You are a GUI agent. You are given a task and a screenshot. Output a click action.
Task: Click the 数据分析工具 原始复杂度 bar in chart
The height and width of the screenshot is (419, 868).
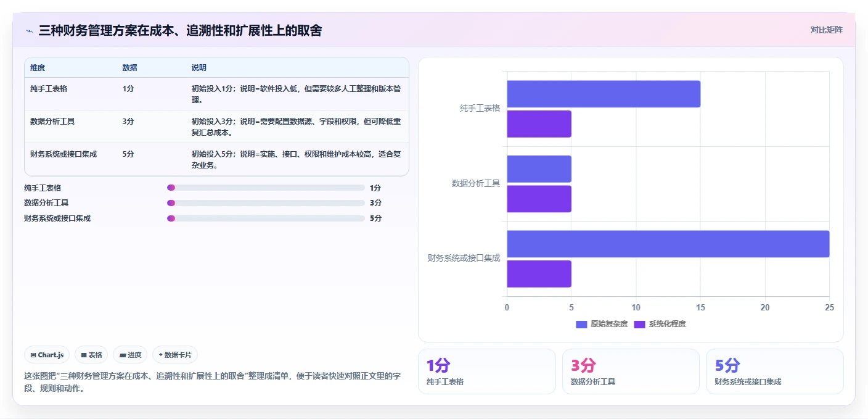[x=539, y=169]
